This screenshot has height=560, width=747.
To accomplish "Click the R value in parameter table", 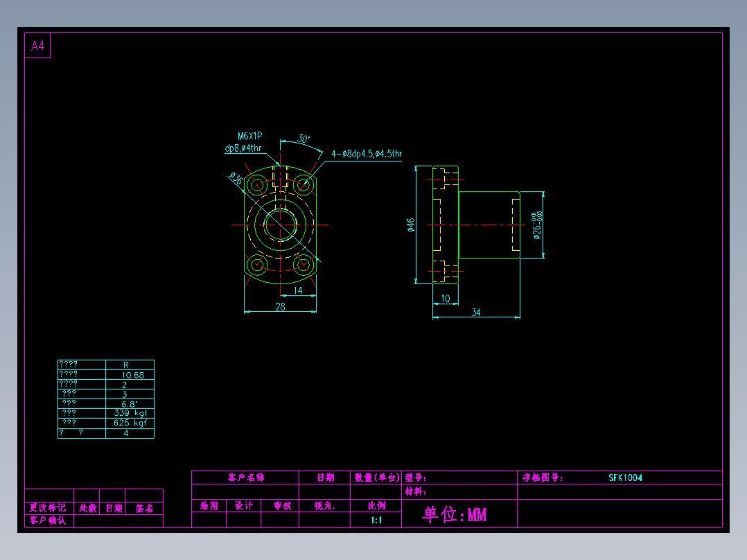I will 126,365.
